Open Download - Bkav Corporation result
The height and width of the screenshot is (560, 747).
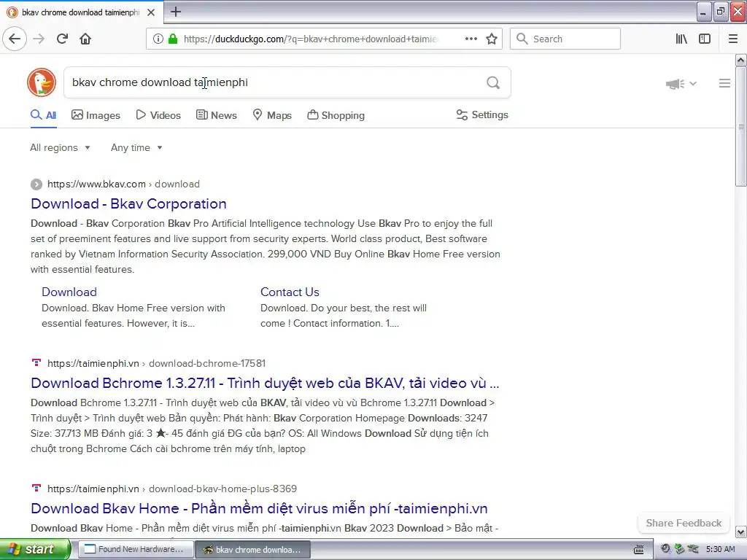pyautogui.click(x=128, y=204)
